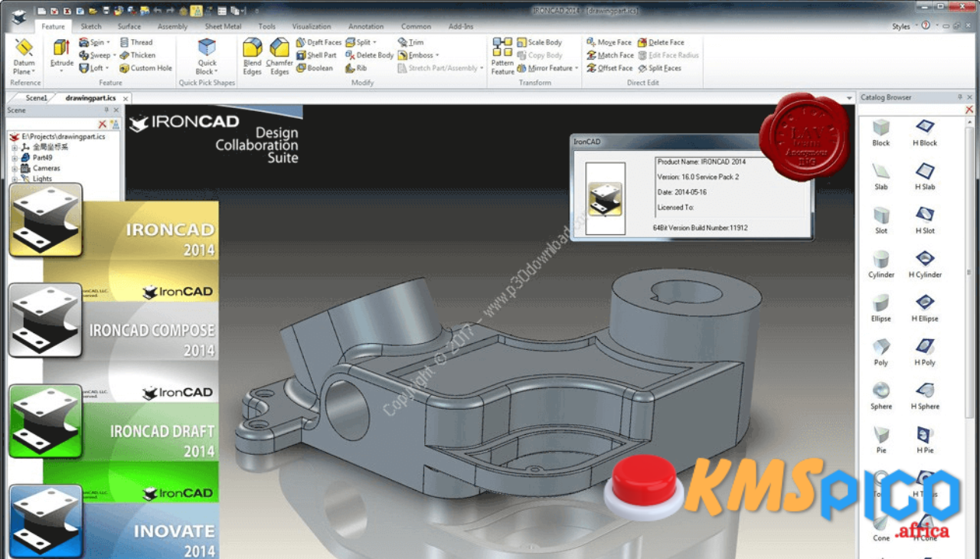
Task: Click Pattern Feature
Action: [x=502, y=56]
